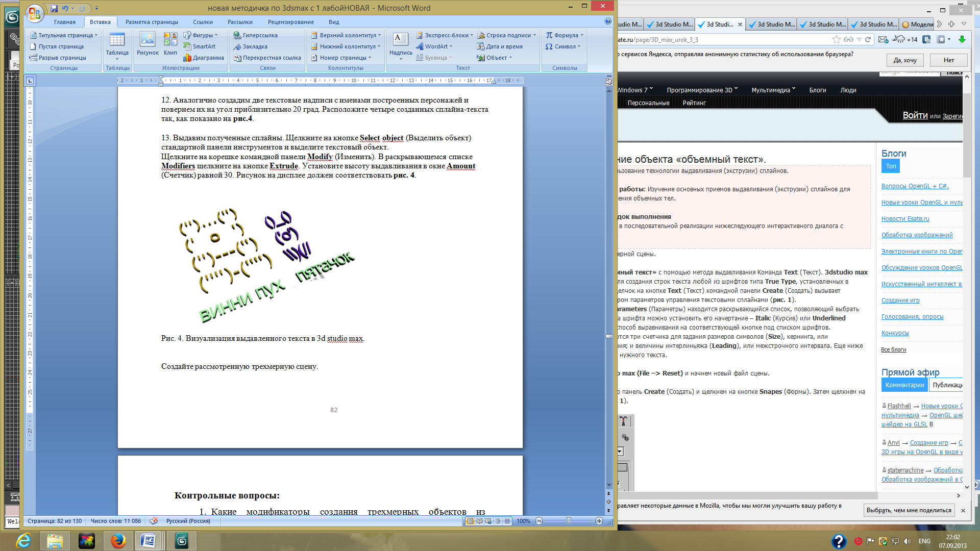Image resolution: width=980 pixels, height=551 pixels.
Task: Reload the page in the browser
Action: click(868, 39)
